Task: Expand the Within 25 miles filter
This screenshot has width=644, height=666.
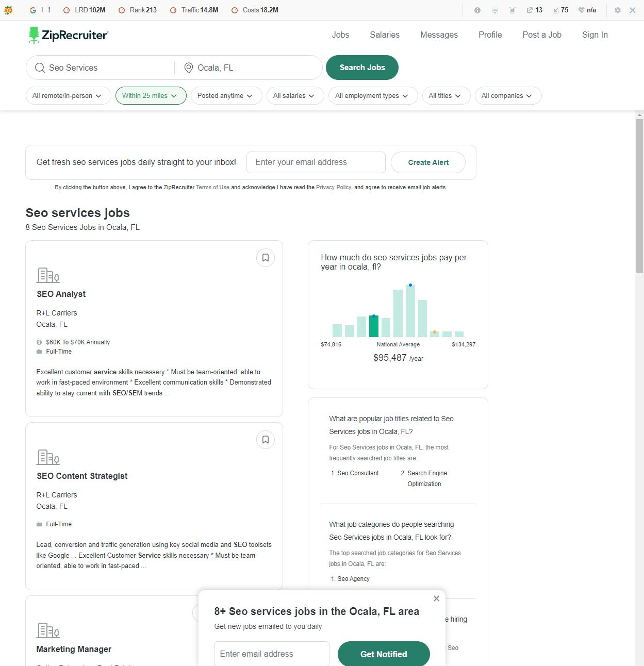Action: (150, 96)
